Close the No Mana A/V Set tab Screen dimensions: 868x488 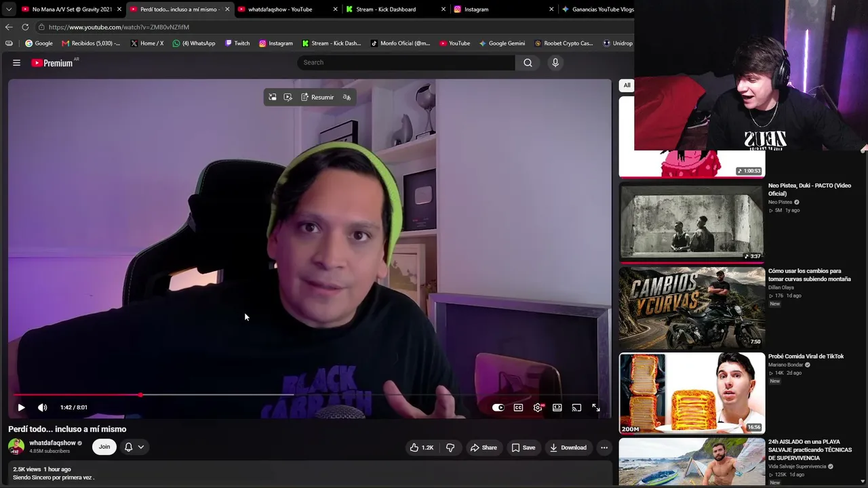119,9
